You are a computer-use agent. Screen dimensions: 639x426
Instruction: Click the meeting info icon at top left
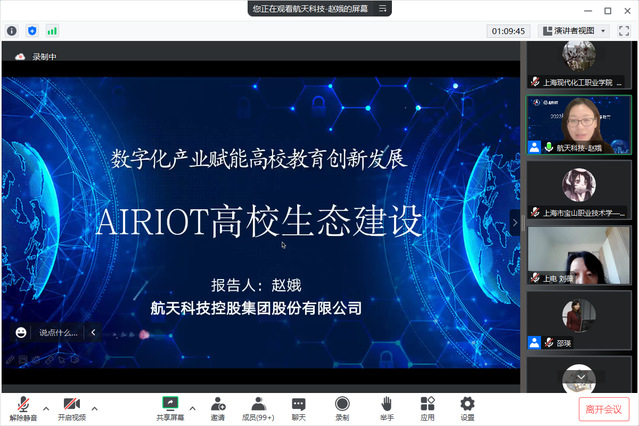12,31
